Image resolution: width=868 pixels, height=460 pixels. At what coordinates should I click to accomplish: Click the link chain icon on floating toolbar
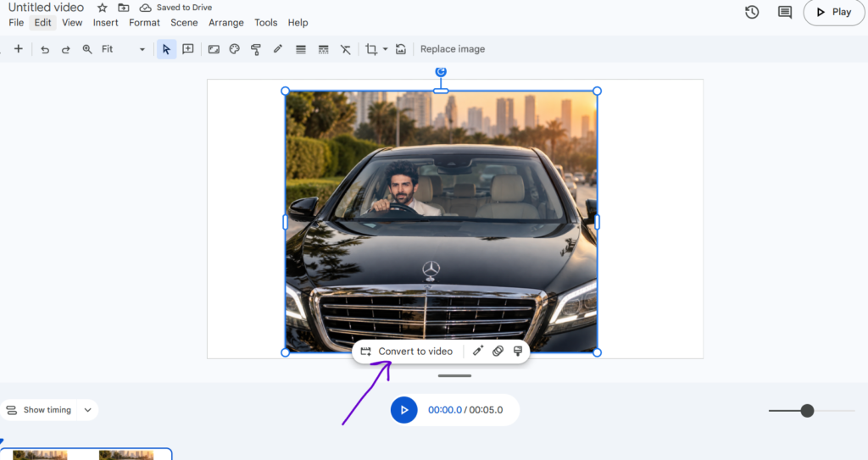point(498,351)
